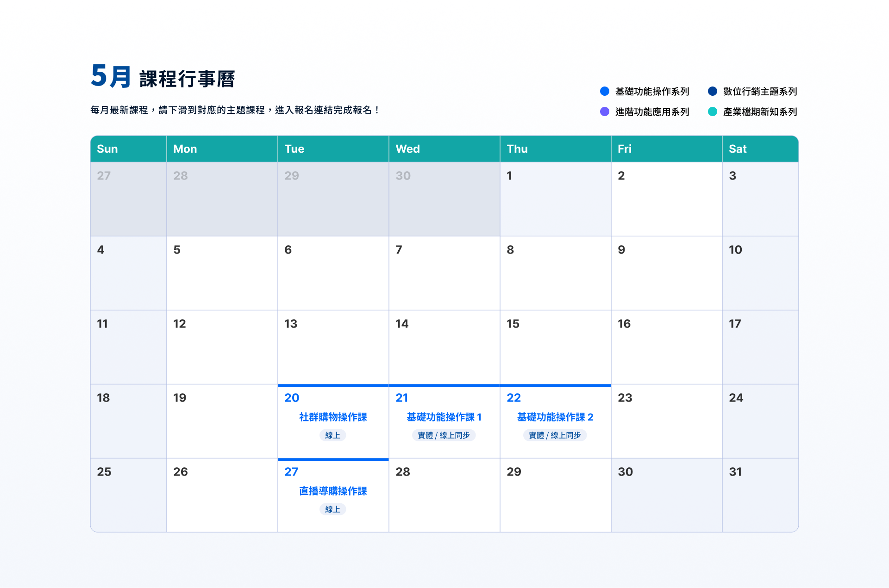Select date 6 on Tuesday
This screenshot has width=889, height=588.
(x=288, y=250)
